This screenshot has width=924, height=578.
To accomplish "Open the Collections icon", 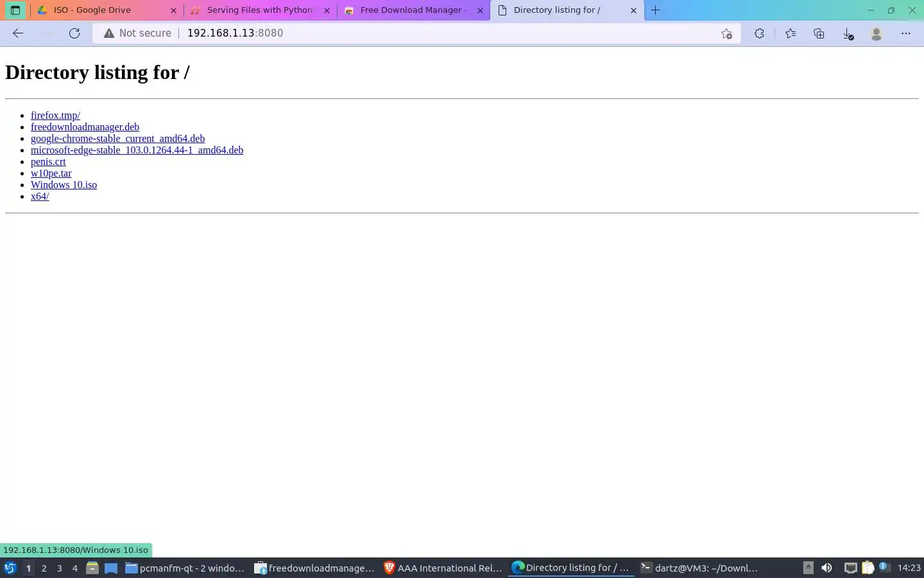I will pos(819,33).
